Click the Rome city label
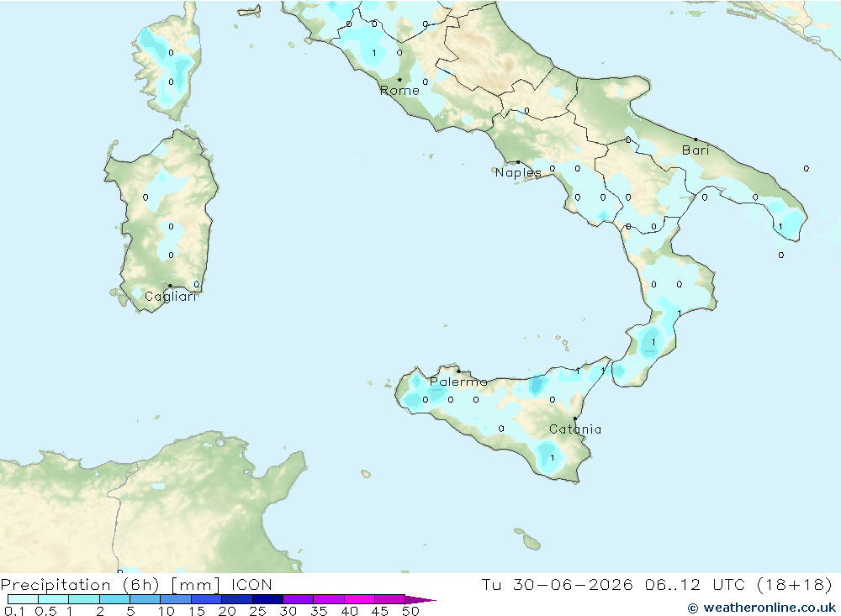This screenshot has height=616, width=841. pyautogui.click(x=399, y=91)
